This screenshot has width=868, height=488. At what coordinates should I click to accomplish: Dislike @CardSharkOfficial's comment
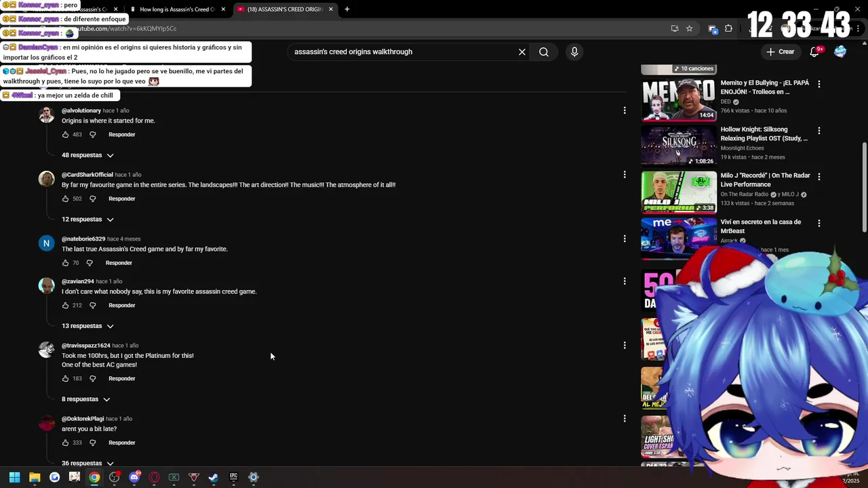click(x=93, y=199)
